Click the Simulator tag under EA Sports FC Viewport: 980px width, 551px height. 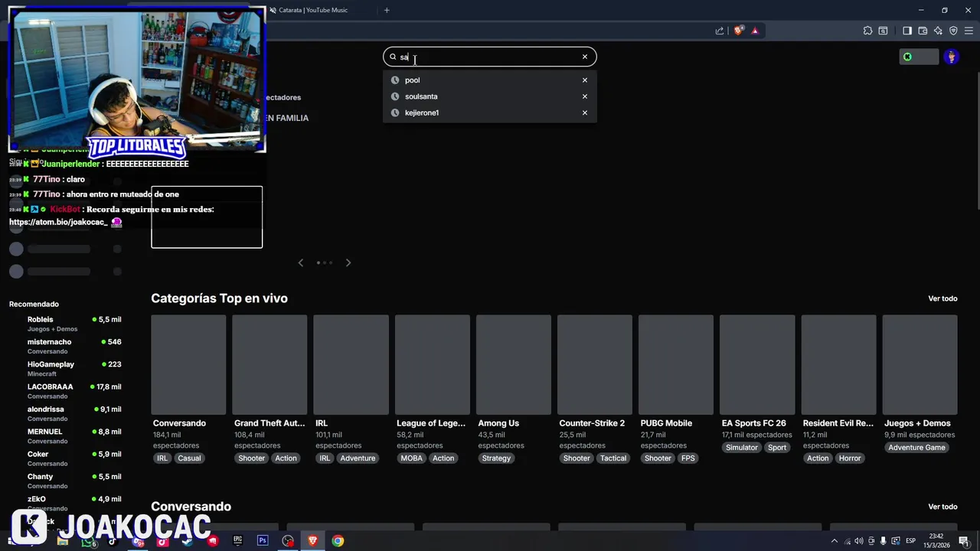(742, 448)
